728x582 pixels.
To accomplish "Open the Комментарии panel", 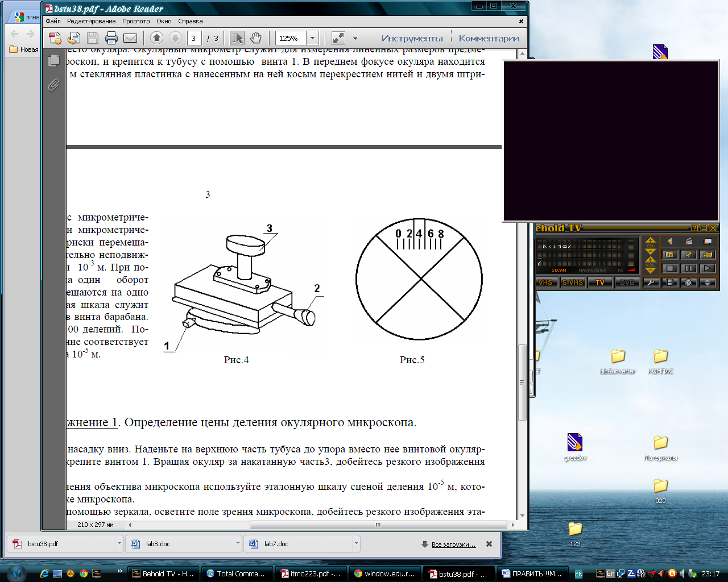I will tap(489, 38).
